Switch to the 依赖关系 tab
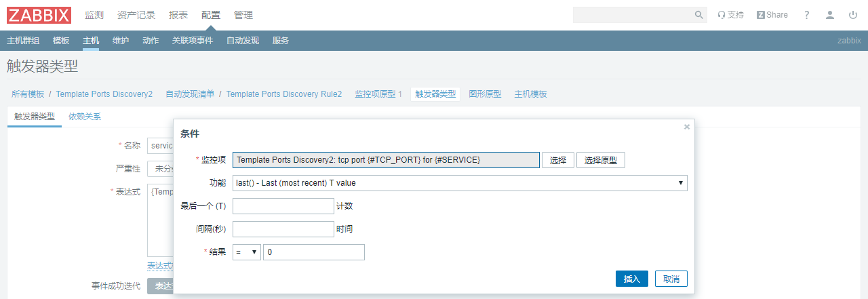This screenshot has height=299, width=868. coord(85,117)
